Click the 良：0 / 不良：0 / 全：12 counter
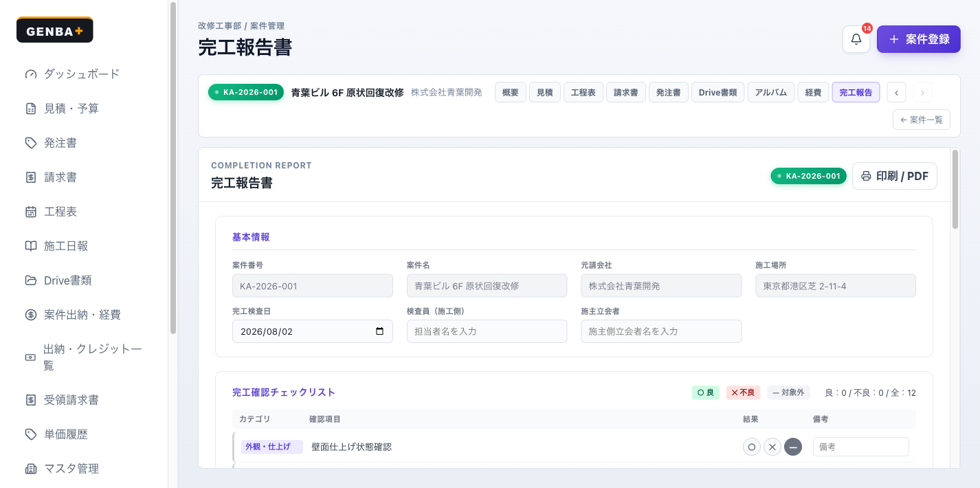980x488 pixels. pos(870,393)
